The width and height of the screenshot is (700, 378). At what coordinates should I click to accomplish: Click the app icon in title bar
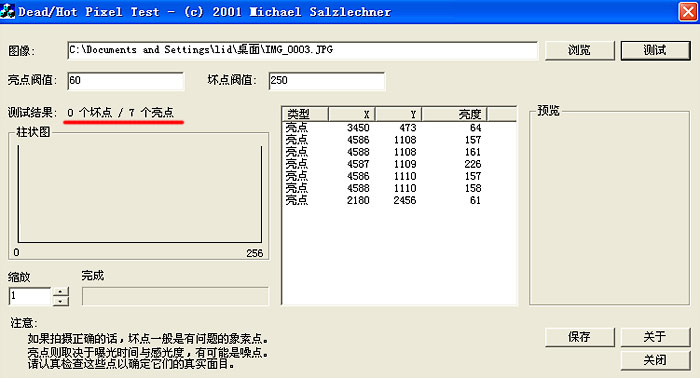[7, 11]
